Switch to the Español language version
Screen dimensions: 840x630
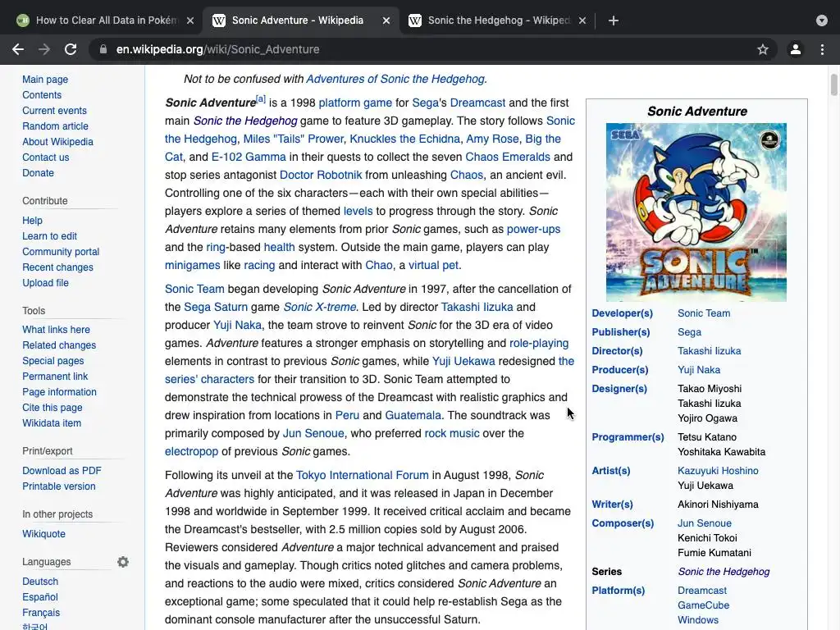click(x=40, y=597)
